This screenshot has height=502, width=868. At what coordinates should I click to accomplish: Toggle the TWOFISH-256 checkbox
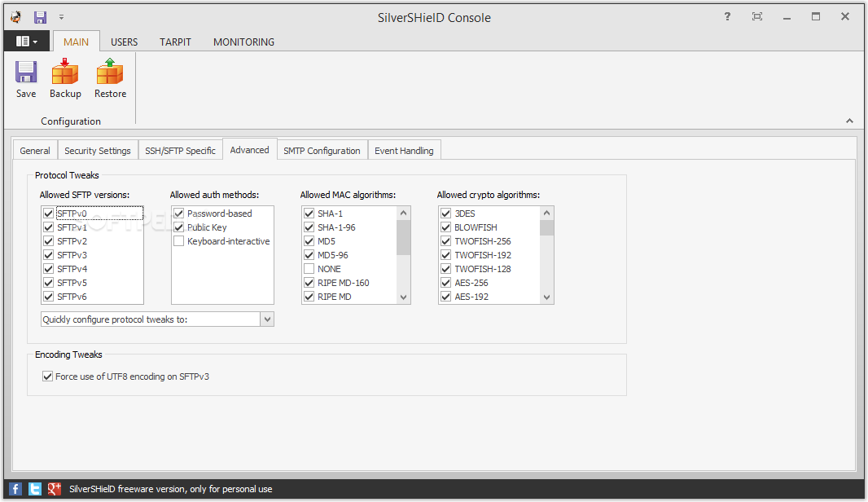pos(446,241)
